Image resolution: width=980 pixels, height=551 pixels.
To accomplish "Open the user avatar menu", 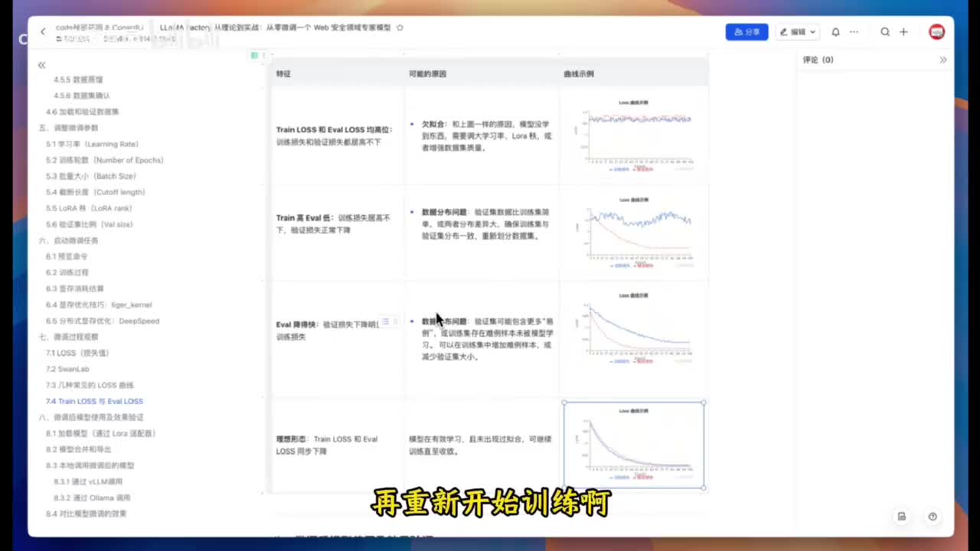I will click(936, 32).
